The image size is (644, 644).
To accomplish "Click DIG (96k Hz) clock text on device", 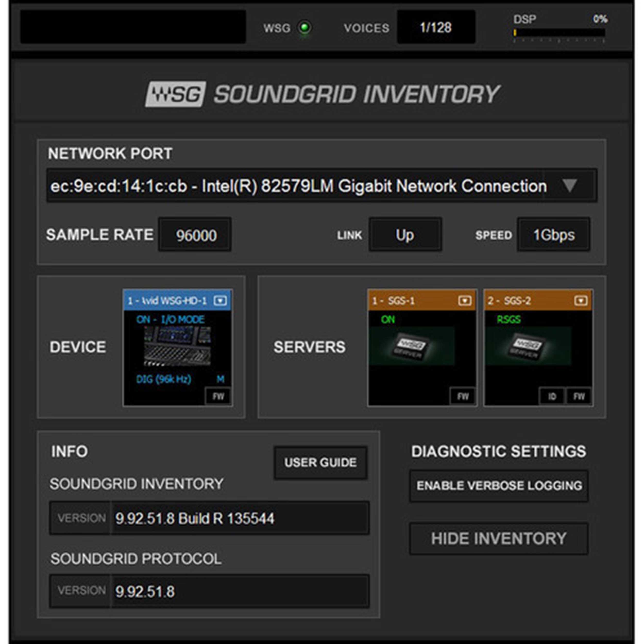I will click(163, 379).
